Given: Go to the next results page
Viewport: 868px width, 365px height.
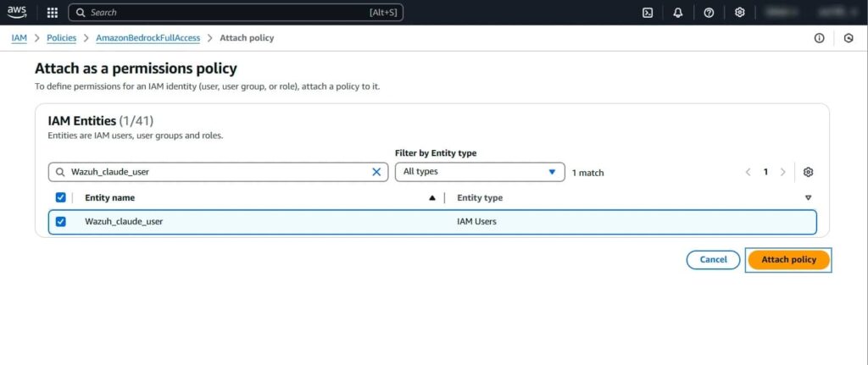Looking at the screenshot, I should (x=782, y=172).
